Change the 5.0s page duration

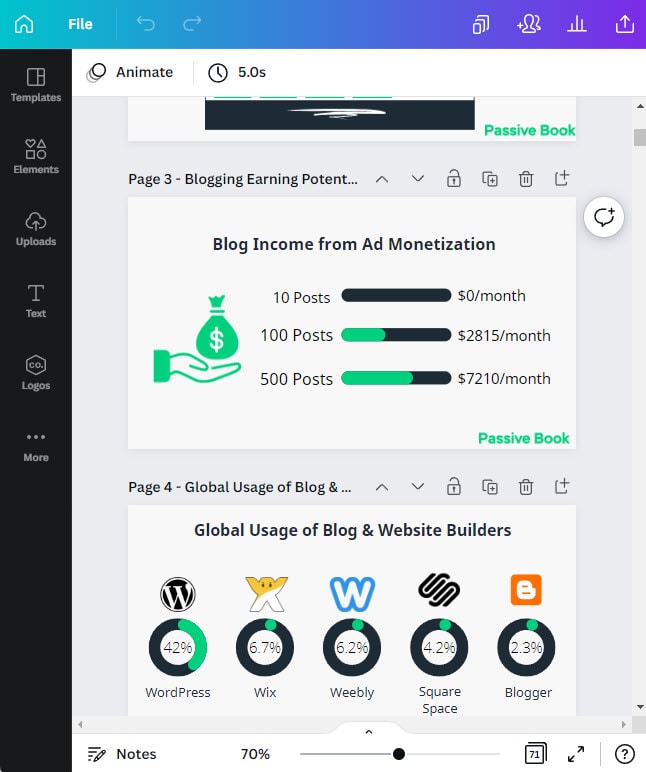(x=237, y=72)
